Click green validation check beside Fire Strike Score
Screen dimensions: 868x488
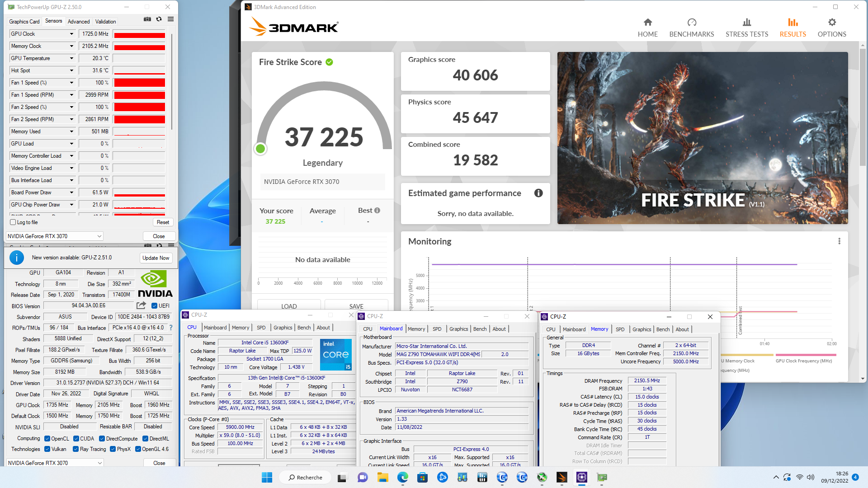(329, 62)
